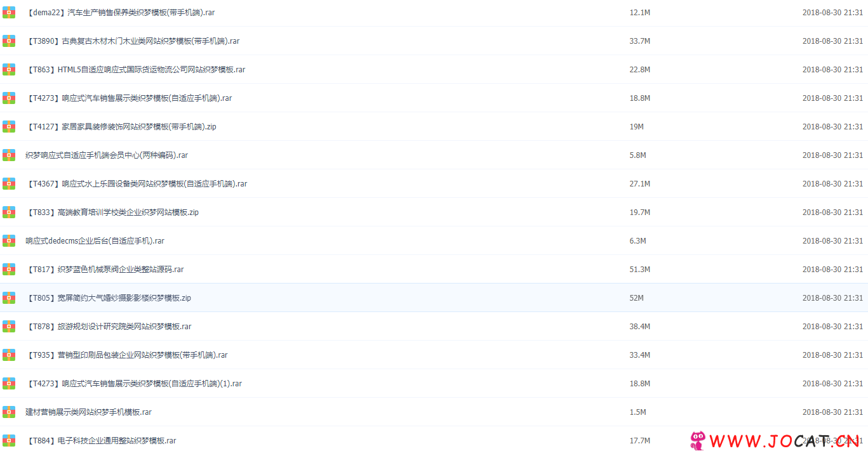Click the date in the T4127 file row
This screenshot has width=868, height=451.
tap(832, 127)
